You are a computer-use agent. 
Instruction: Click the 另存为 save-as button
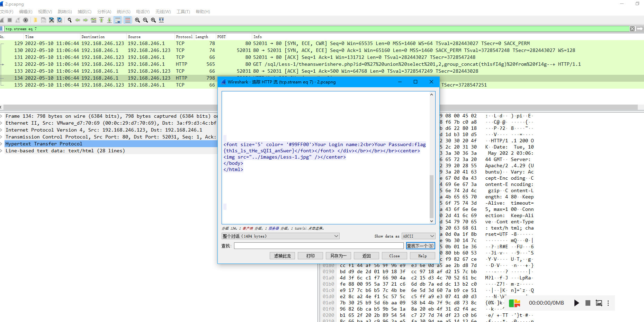[338, 256]
